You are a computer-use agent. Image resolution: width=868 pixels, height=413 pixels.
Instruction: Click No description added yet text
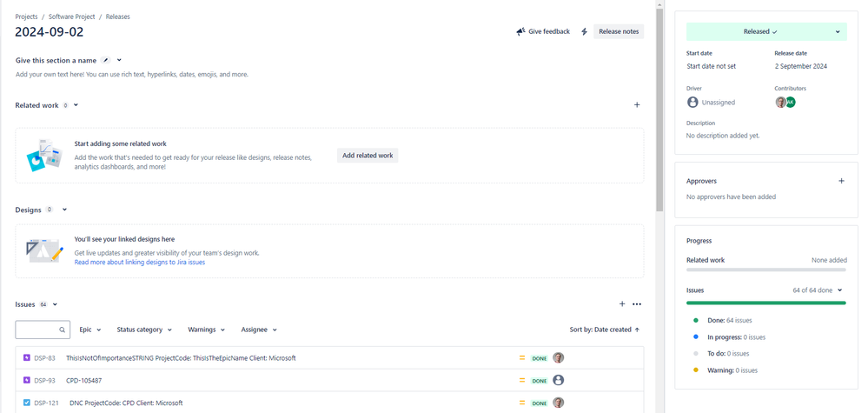723,136
